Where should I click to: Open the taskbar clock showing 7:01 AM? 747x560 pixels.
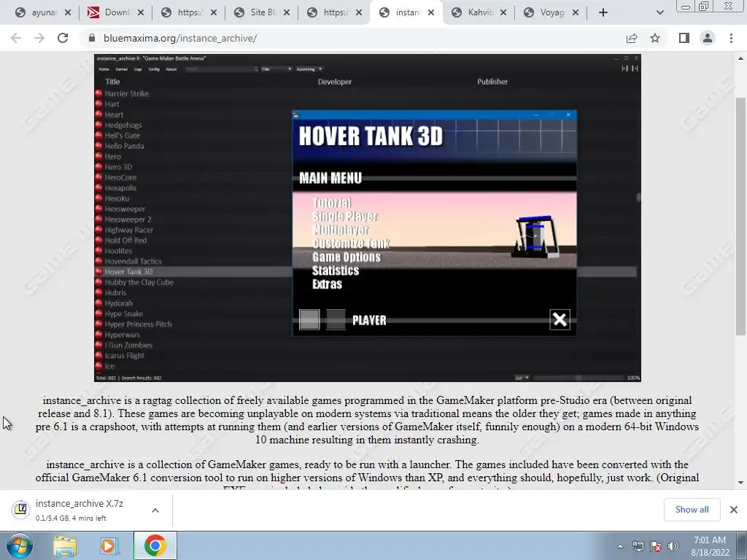point(710,546)
